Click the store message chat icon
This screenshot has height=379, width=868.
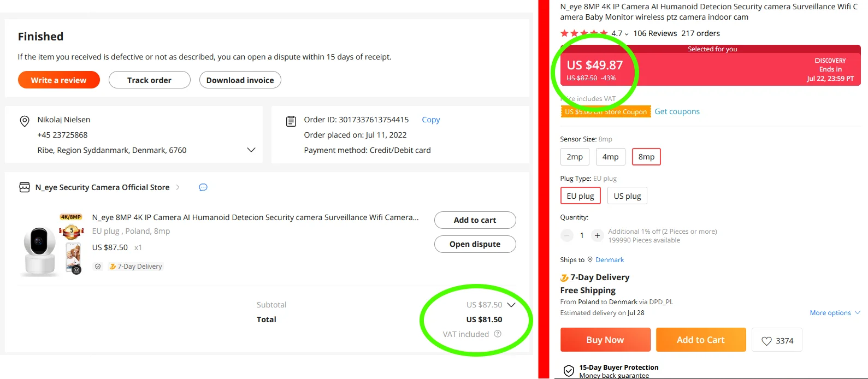coord(203,187)
